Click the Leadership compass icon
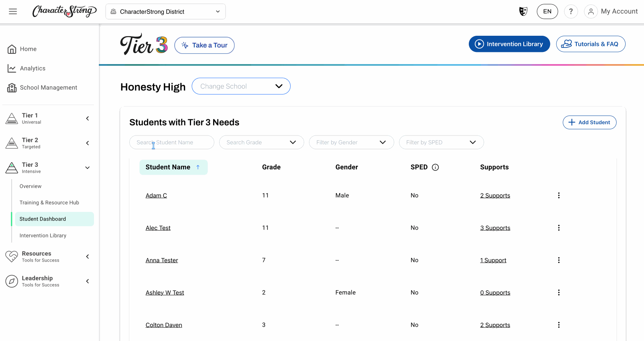This screenshot has height=341, width=644. coord(12,281)
